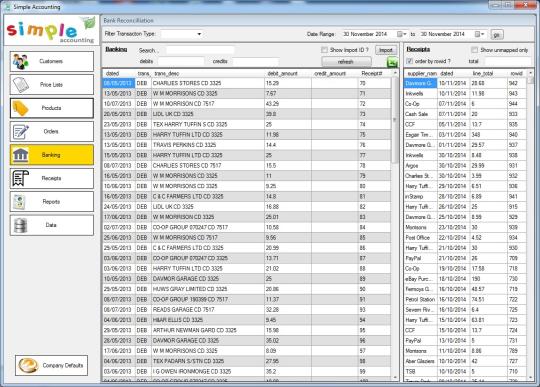Open Data via the database icon
Screen dimensions: 540x387
(20, 225)
